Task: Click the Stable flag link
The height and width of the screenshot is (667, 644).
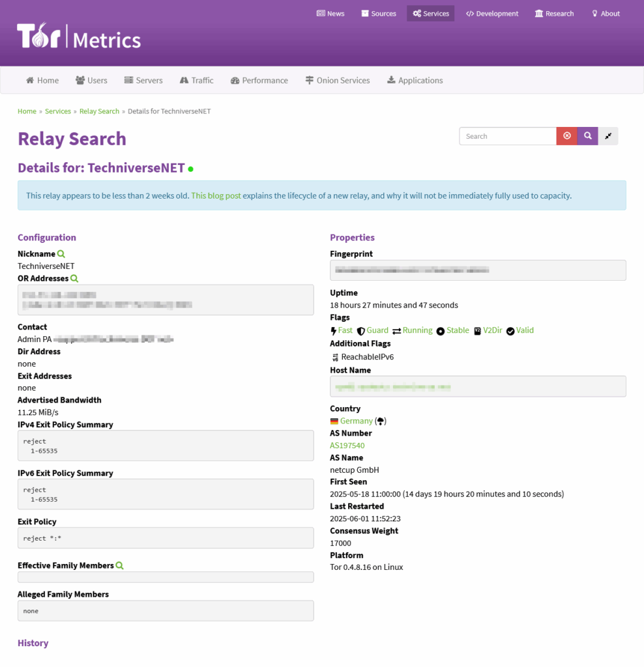Action: (x=458, y=330)
